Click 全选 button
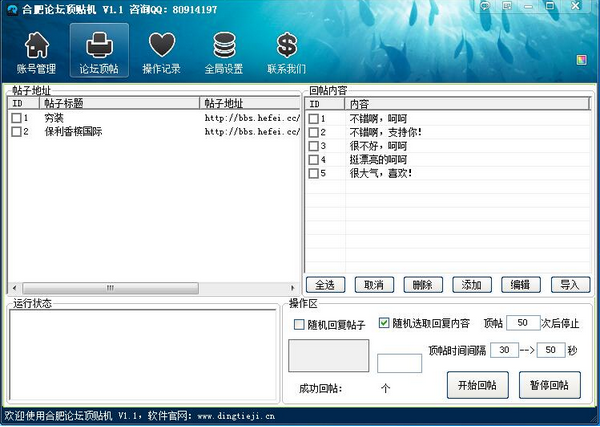Image resolution: width=600 pixels, height=427 pixels. click(x=325, y=285)
